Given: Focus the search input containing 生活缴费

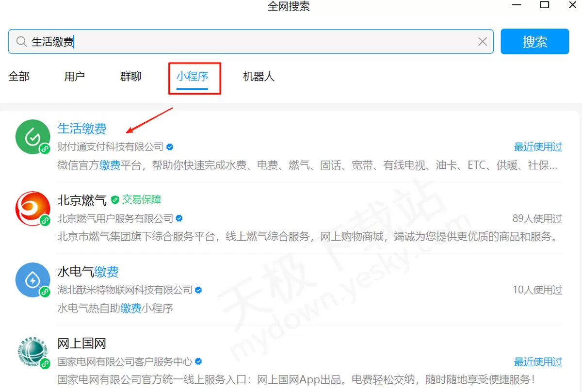Looking at the screenshot, I should pos(251,41).
